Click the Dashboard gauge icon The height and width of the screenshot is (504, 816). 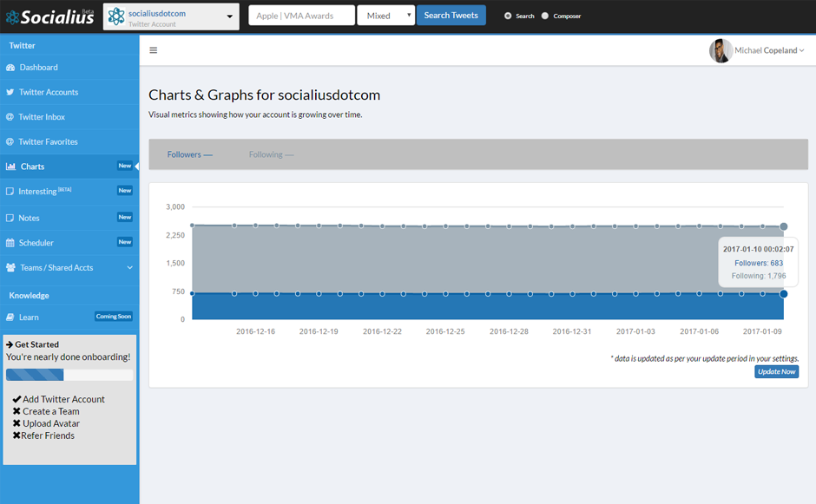(10, 68)
